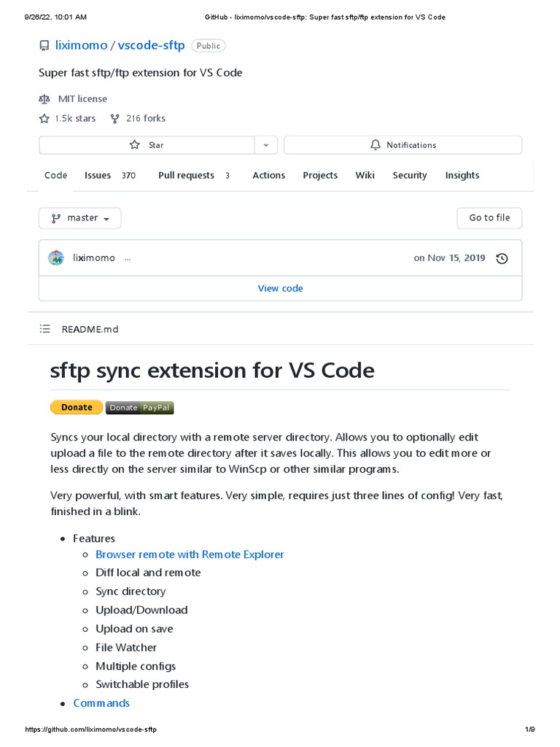The image size is (560, 747).
Task: Open the master branch dropdown
Action: 80,218
